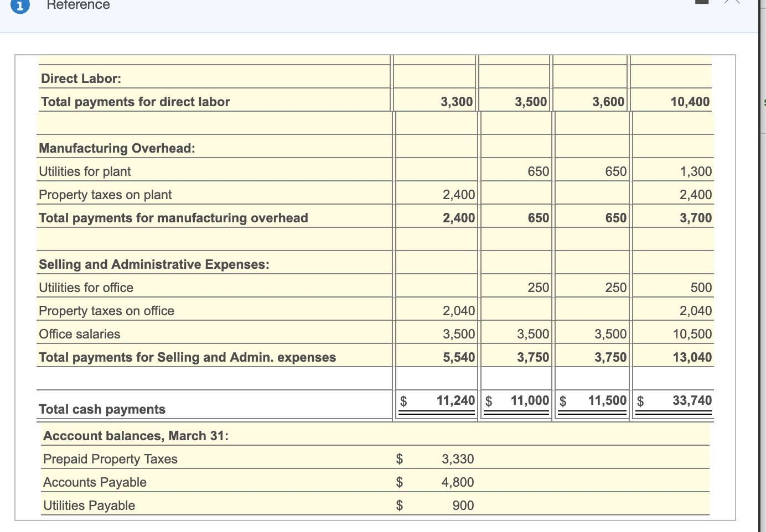Click prepaid property taxes value 3,330
766x532 pixels.
pos(458,459)
